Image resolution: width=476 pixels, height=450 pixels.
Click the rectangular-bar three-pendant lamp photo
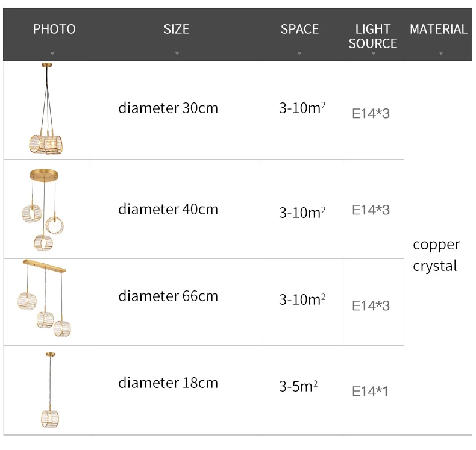point(46,297)
